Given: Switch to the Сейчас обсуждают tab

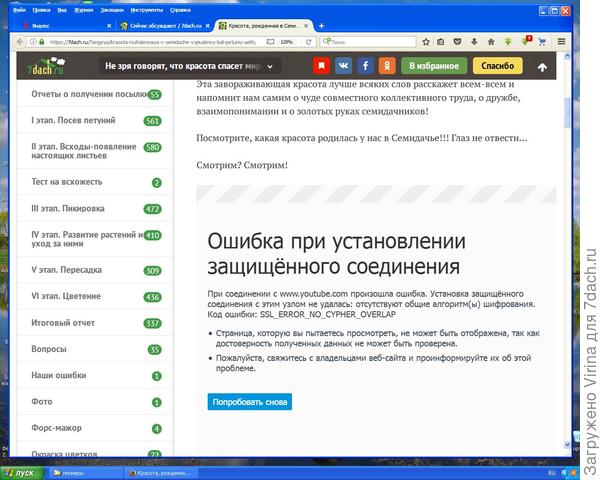Looking at the screenshot, I should pos(165,26).
